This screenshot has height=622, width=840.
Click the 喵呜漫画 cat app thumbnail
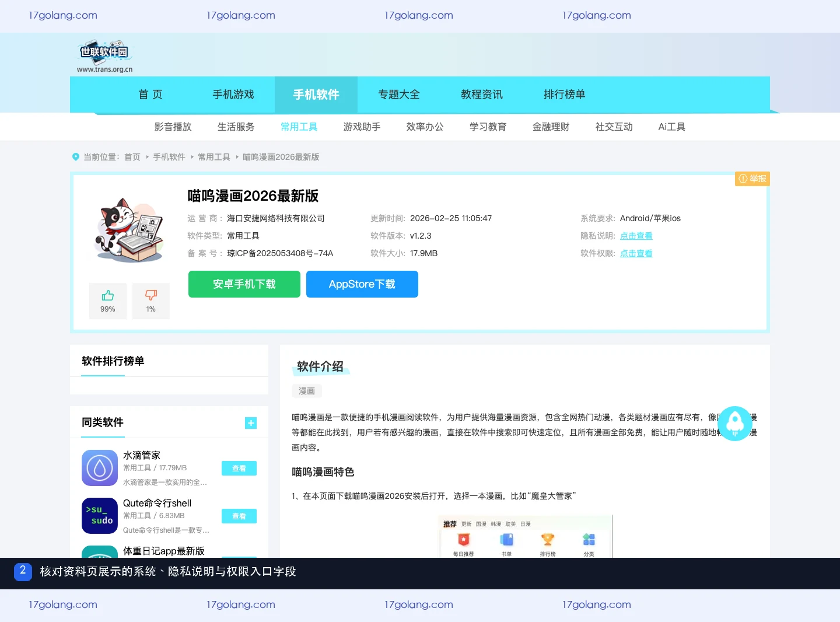coord(129,230)
